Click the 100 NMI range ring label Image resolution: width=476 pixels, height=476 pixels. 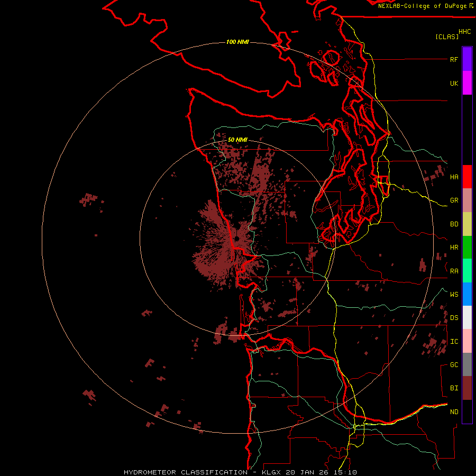[x=237, y=42]
